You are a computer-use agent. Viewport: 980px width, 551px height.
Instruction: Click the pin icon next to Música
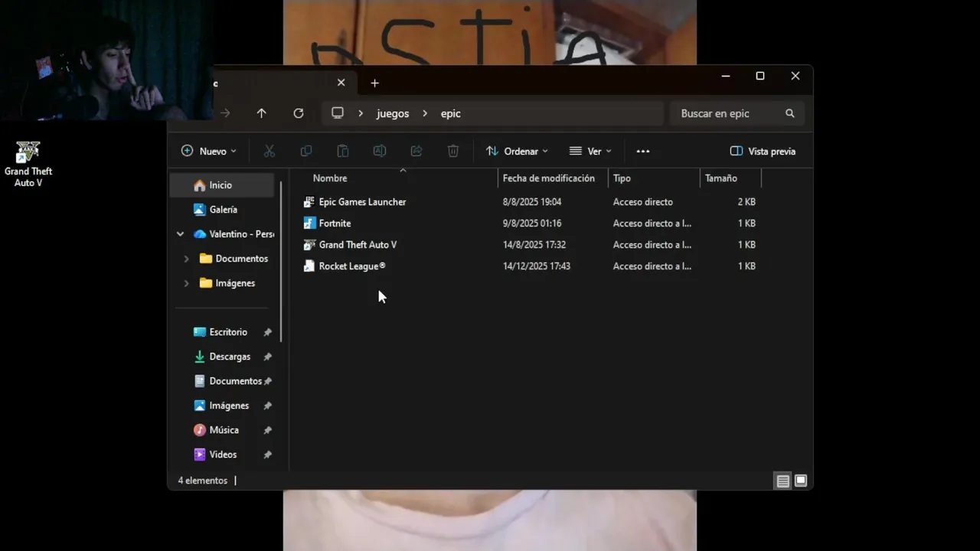coord(267,430)
